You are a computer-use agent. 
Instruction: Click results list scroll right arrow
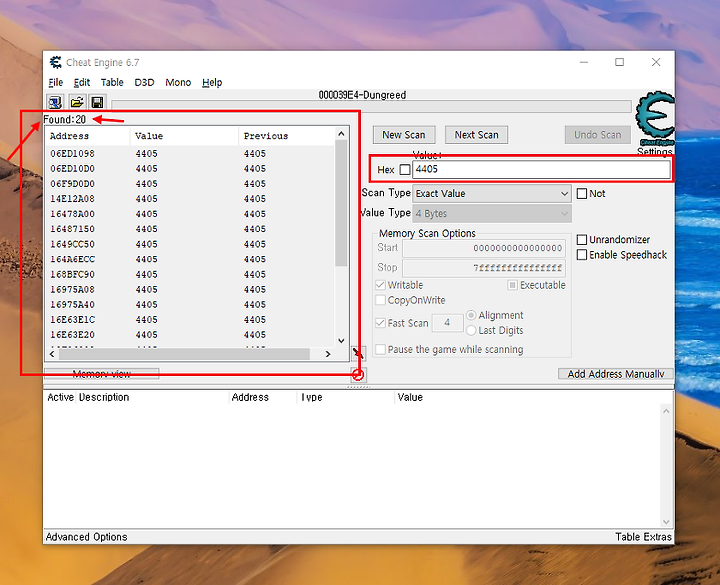point(328,354)
